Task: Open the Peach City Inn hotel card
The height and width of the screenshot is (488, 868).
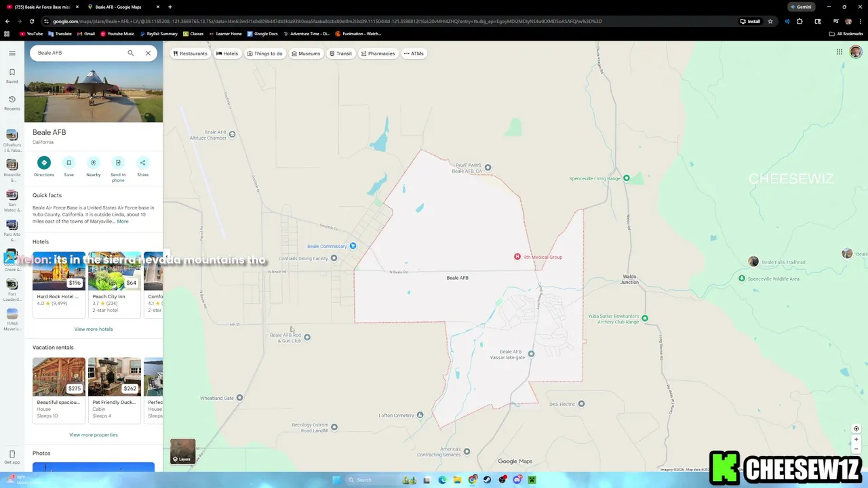Action: [114, 284]
